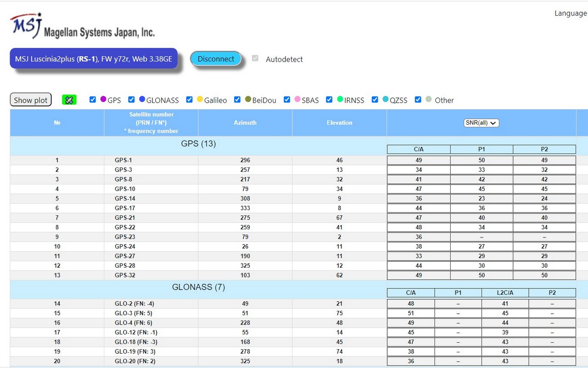Click the olive BeiDou legend dot
Image resolution: width=588 pixels, height=368 pixels.
[248, 99]
